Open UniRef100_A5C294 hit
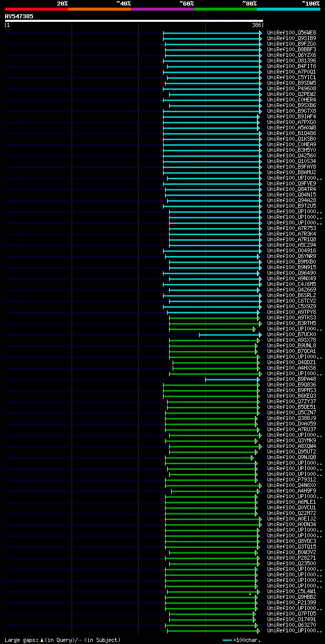325x644 pixels. [x=292, y=245]
